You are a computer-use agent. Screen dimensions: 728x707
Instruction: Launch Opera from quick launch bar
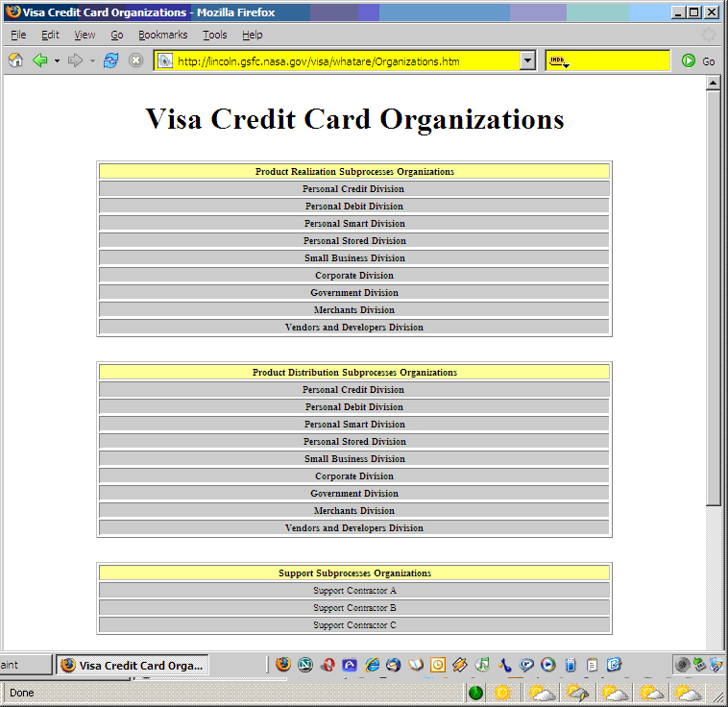pos(328,665)
